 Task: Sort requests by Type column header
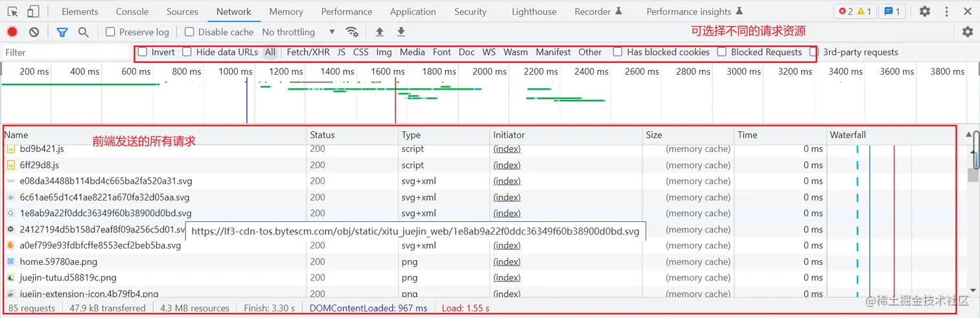click(444, 135)
